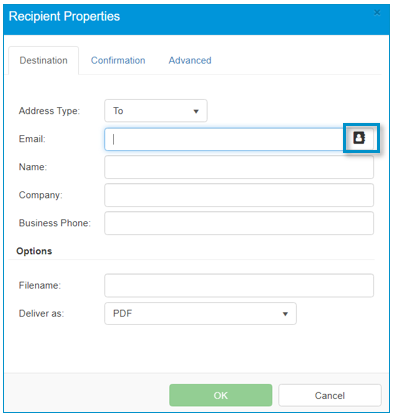Click the Email: field label
Screen dimensions: 397x419
(32, 139)
